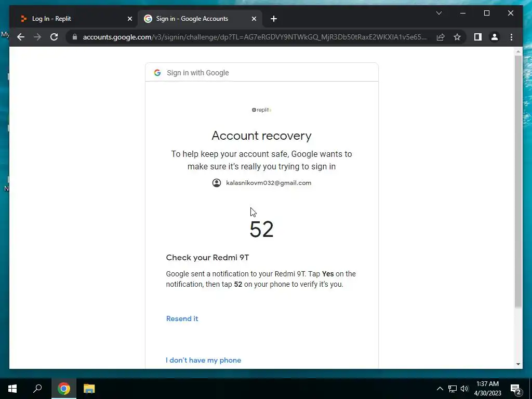Viewport: 532px width, 399px height.
Task: Close the Sign in - Google Accounts tab
Action: pos(254,19)
